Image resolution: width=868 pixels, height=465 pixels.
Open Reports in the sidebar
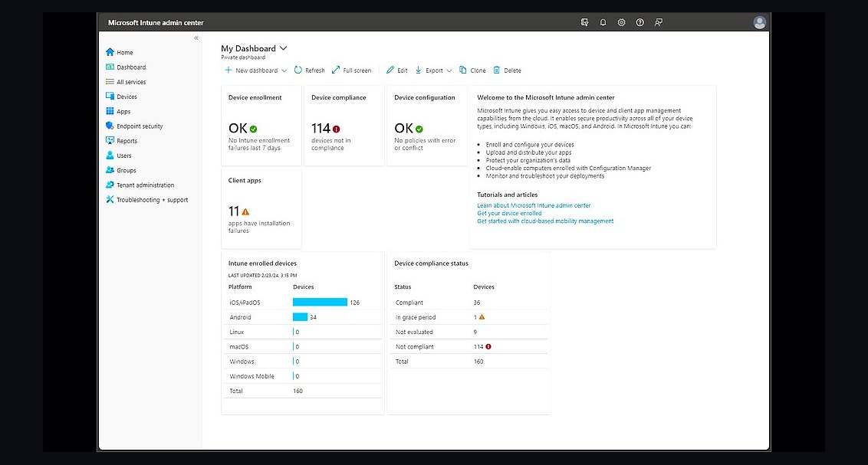[x=121, y=141]
